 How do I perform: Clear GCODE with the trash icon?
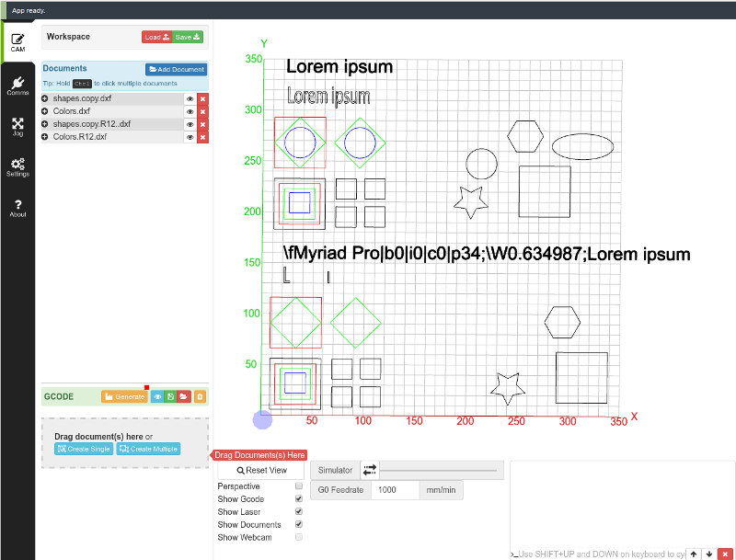point(201,396)
